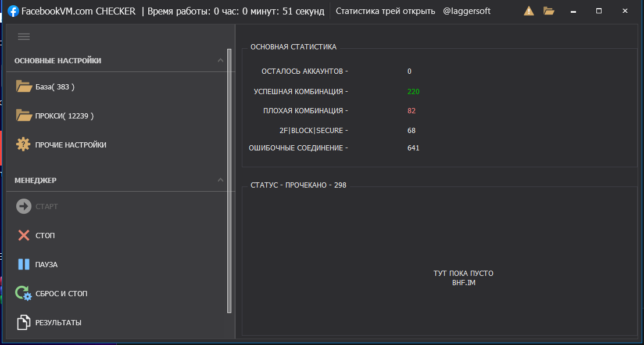Click the BHF.IM text

click(x=464, y=283)
